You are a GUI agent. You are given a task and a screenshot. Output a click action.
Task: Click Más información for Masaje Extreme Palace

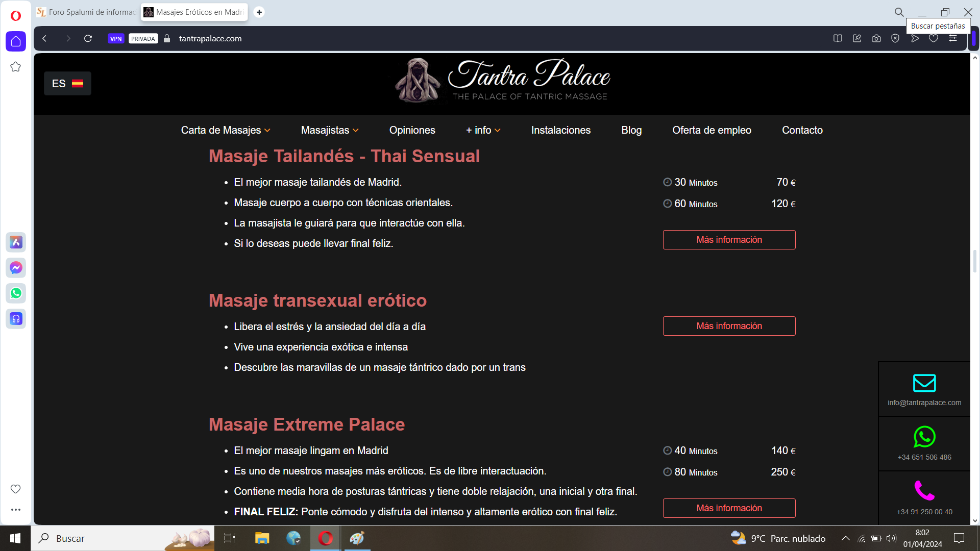coord(729,508)
